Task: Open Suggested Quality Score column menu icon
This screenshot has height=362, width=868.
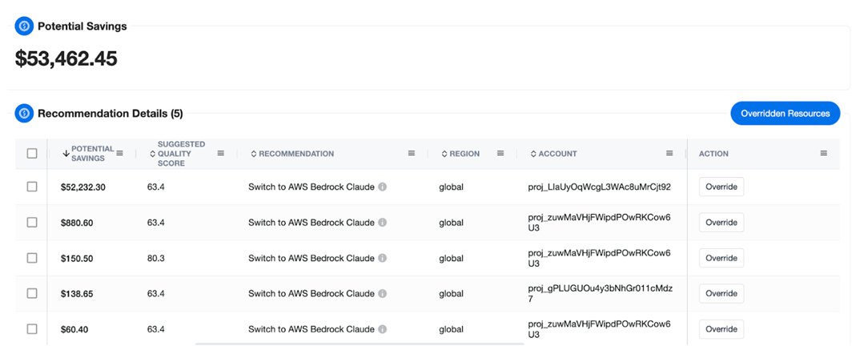Action: coord(221,153)
